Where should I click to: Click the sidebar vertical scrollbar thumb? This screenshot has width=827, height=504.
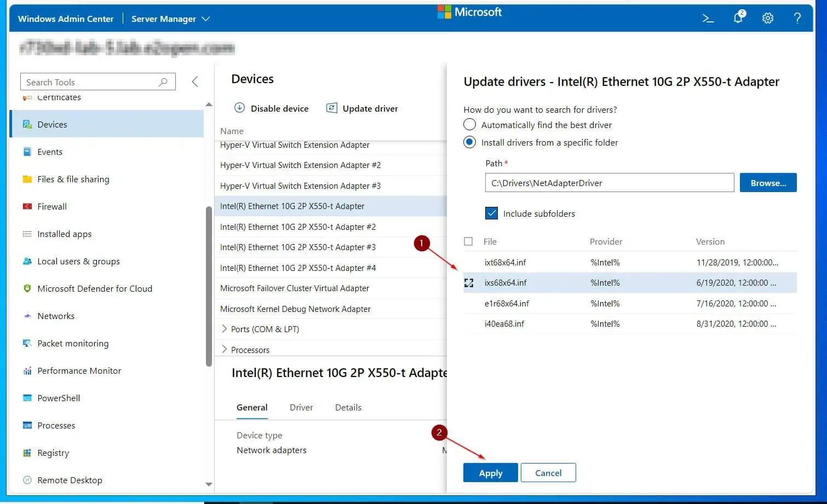pos(209,286)
